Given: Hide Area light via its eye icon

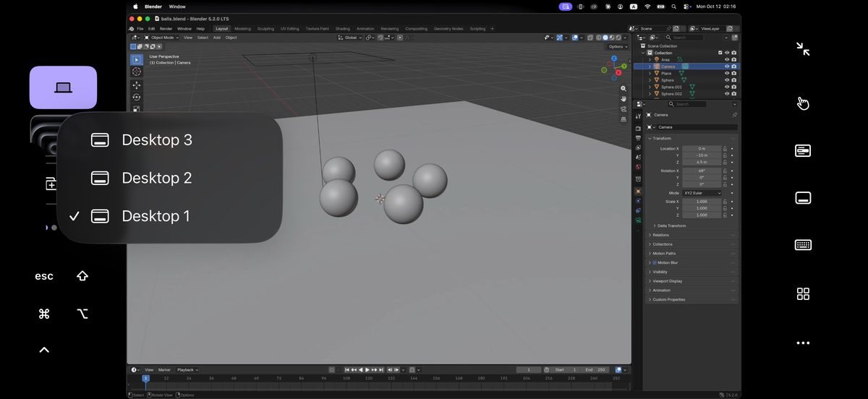Looking at the screenshot, I should (727, 60).
